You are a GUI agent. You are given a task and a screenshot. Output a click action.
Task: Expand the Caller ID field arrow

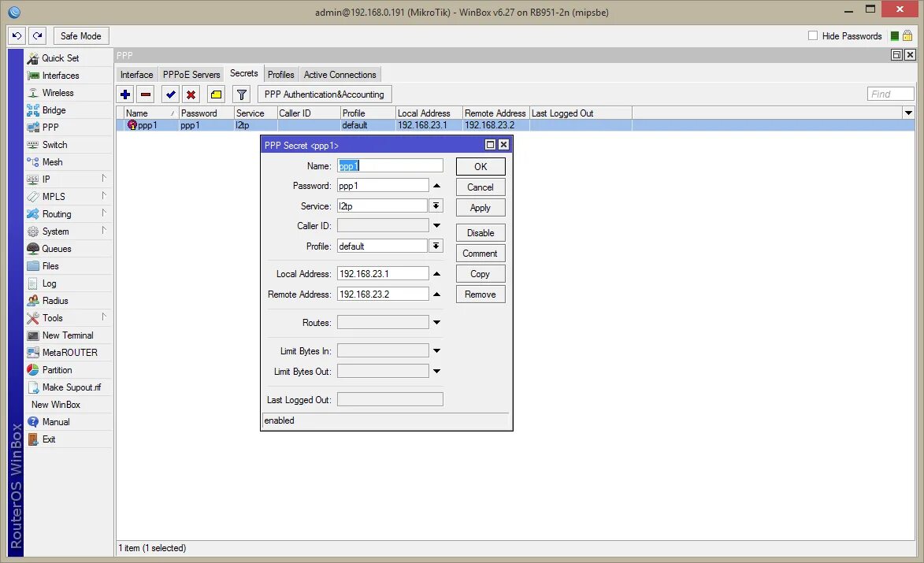coord(436,225)
